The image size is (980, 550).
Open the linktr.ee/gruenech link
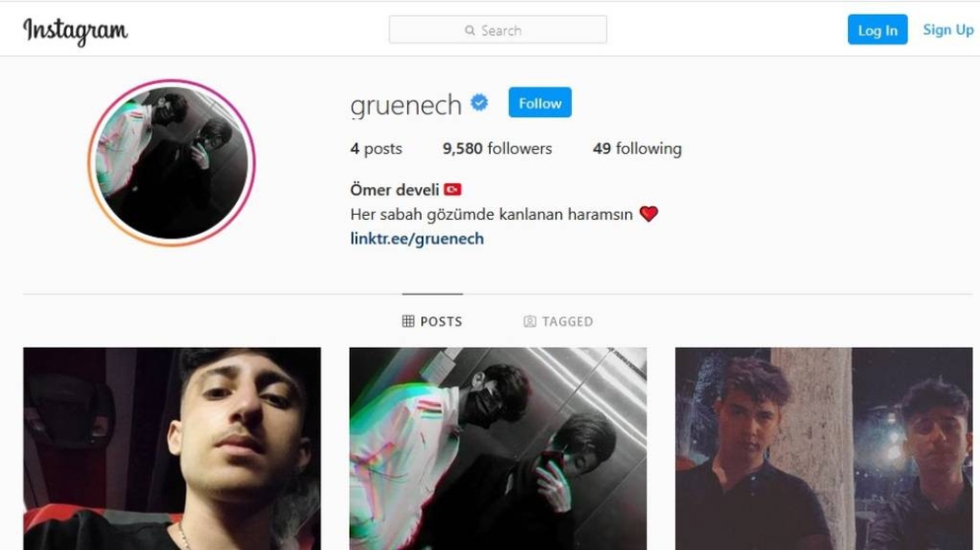click(417, 239)
